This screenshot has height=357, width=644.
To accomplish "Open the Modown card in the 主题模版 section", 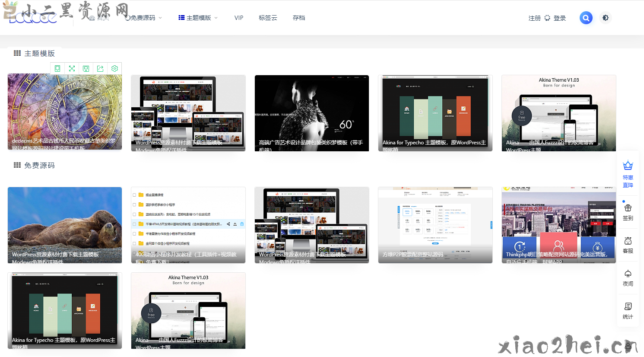I will point(188,113).
